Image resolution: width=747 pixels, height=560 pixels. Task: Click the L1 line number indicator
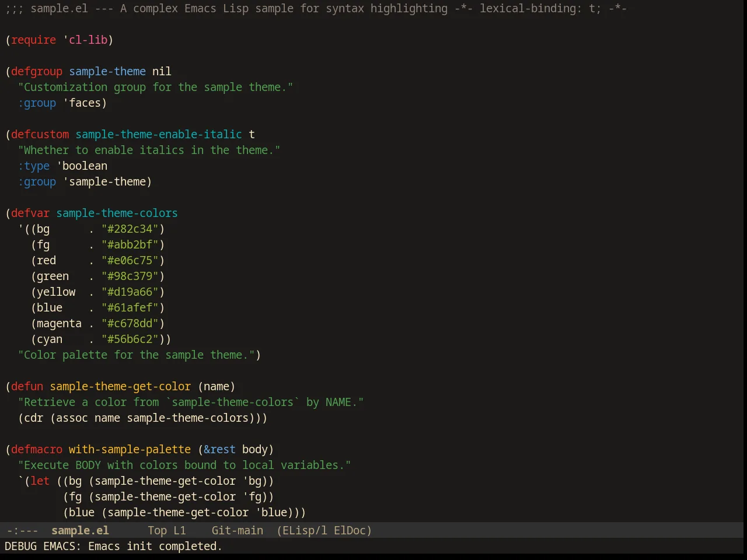pyautogui.click(x=180, y=530)
